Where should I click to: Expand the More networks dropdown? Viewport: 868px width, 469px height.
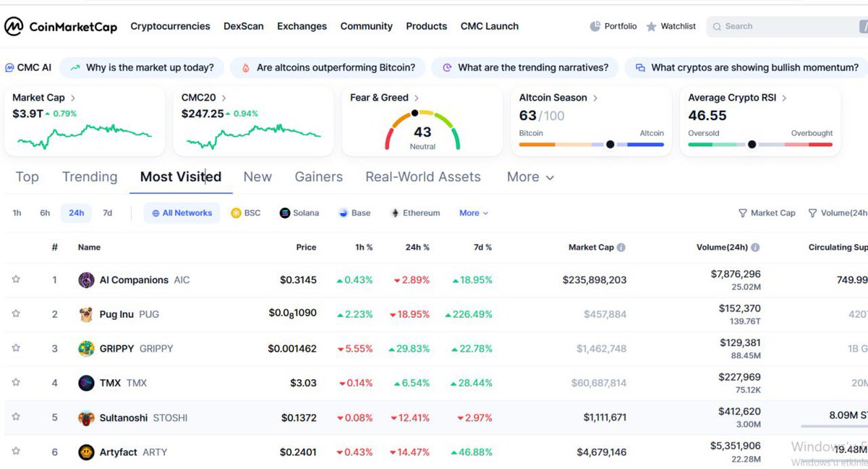coord(474,213)
